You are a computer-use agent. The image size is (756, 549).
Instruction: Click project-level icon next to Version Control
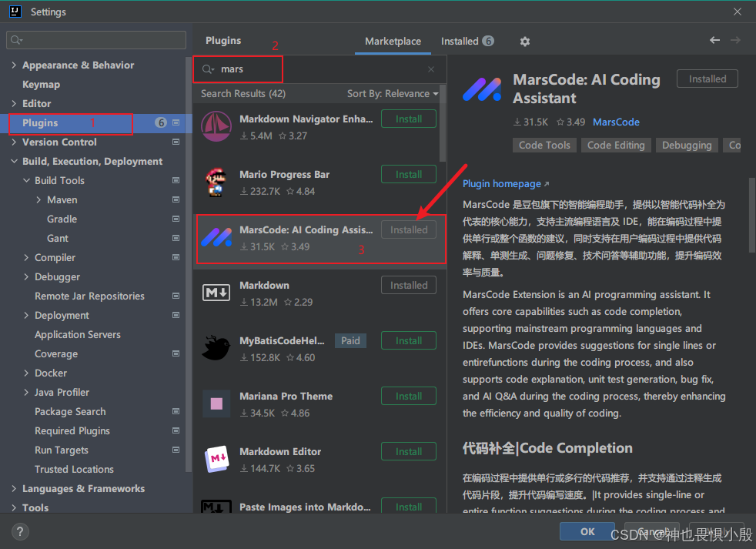pos(176,142)
